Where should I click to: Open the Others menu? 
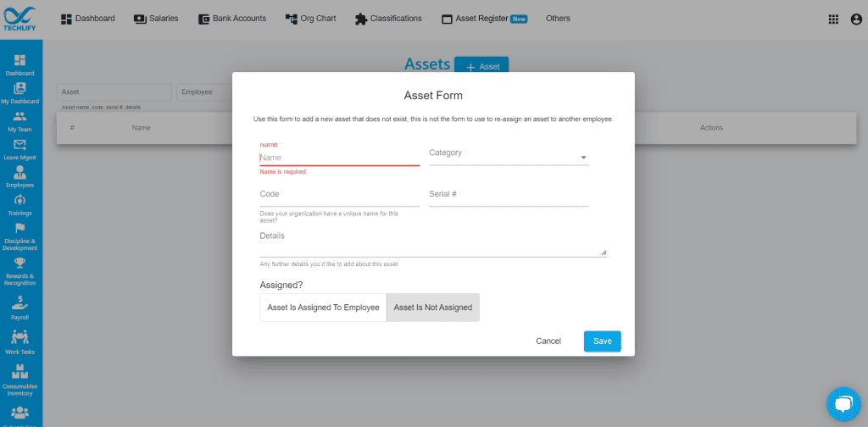[x=558, y=19]
